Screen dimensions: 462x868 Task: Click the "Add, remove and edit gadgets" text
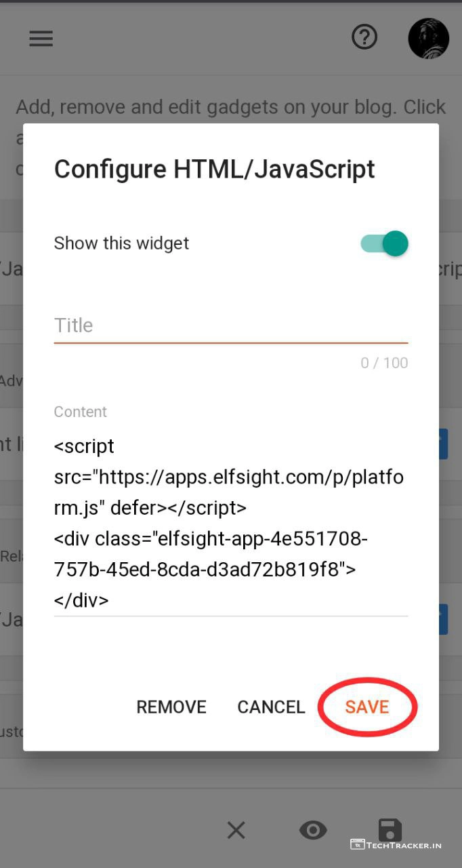point(230,107)
